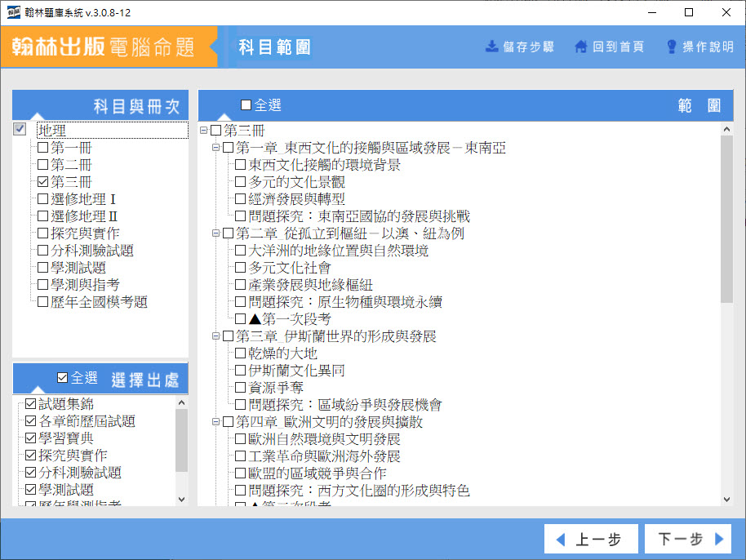Viewport: 746px width, 560px height.
Task: Check the 歐盟的區域競爭與合作 checkbox
Action: point(241,473)
